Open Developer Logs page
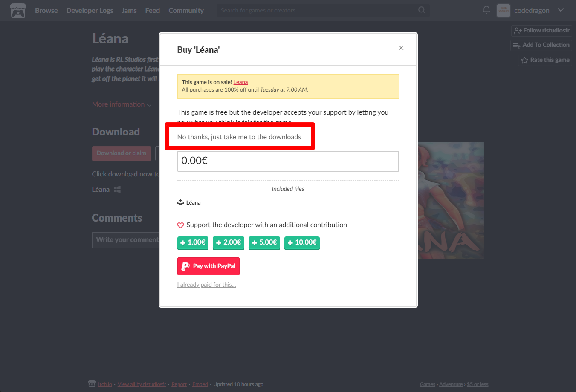The image size is (576, 392). click(x=90, y=10)
